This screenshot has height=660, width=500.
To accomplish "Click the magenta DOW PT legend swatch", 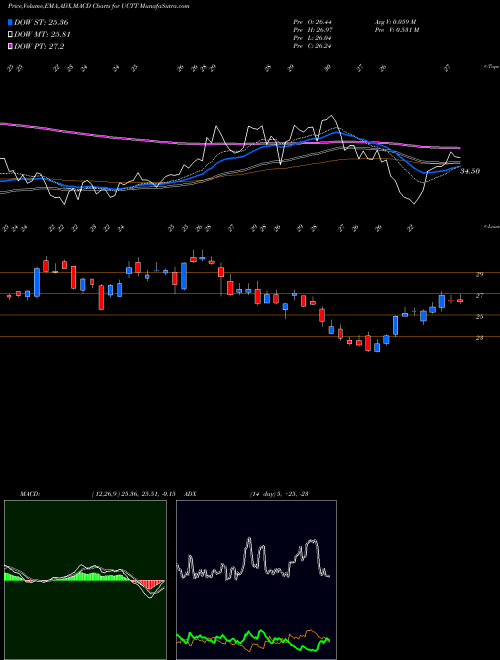I will click(10, 46).
